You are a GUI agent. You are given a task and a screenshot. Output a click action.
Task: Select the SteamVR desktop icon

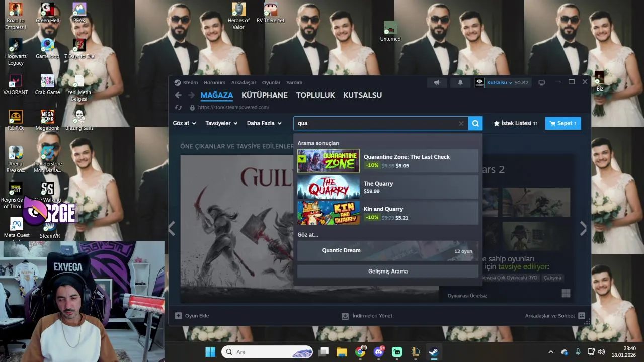coord(50,229)
